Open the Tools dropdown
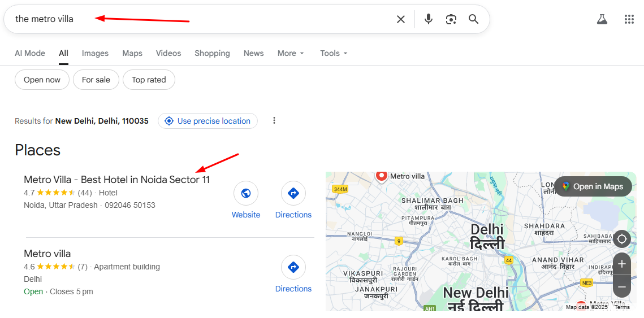Screen dimensions: 644x318 click(x=334, y=53)
